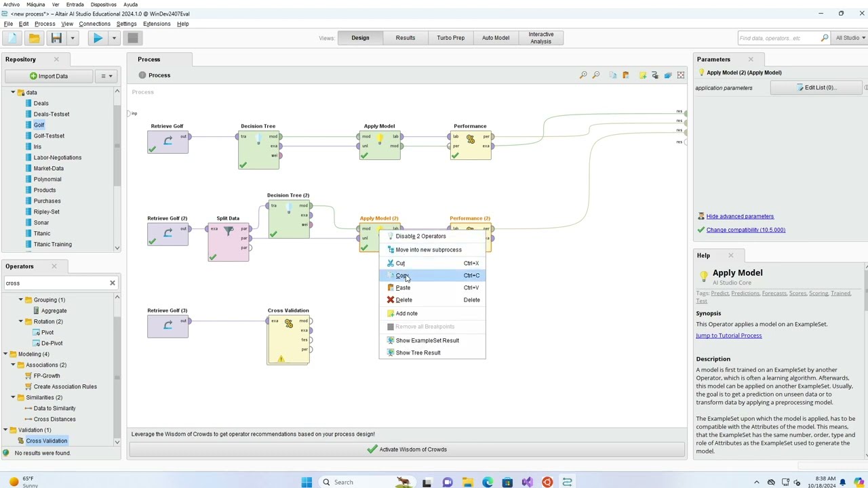The image size is (868, 488).
Task: Switch to the Results view
Action: click(406, 38)
